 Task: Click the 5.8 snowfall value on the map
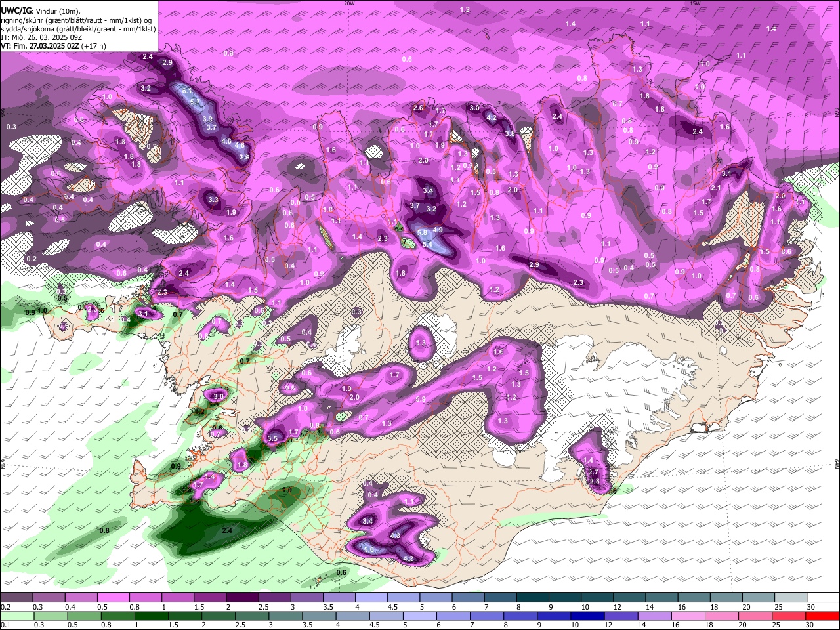pos(422,232)
